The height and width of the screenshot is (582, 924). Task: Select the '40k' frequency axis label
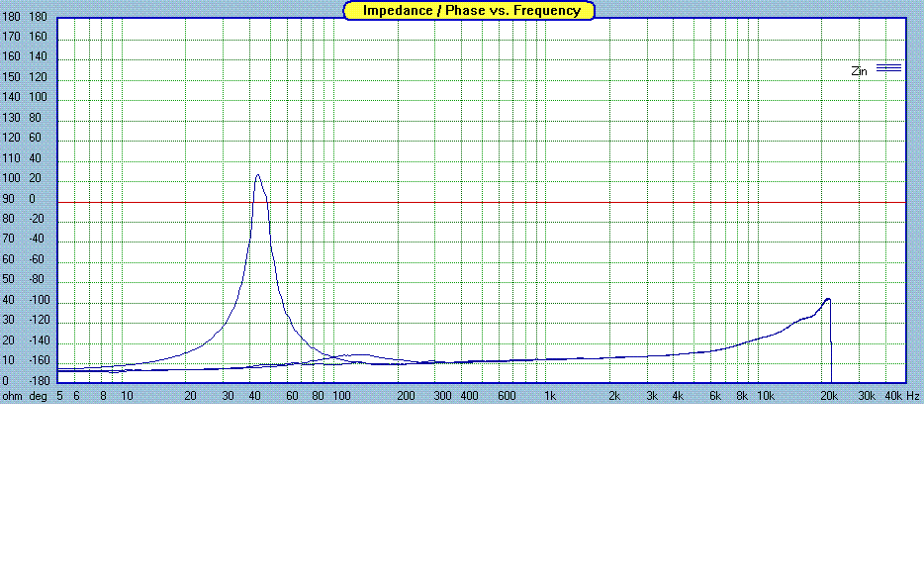click(x=893, y=396)
